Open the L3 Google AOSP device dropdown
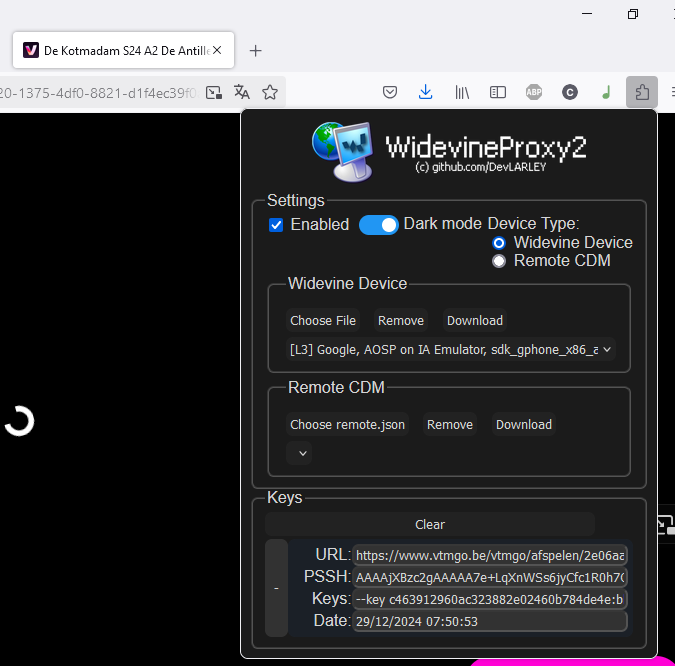Viewport: 675px width, 666px height. click(451, 350)
